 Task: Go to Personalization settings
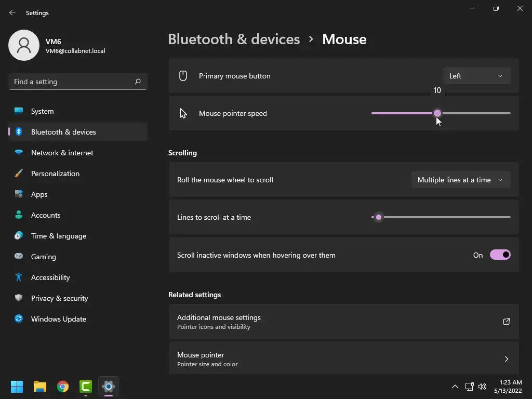click(x=55, y=174)
